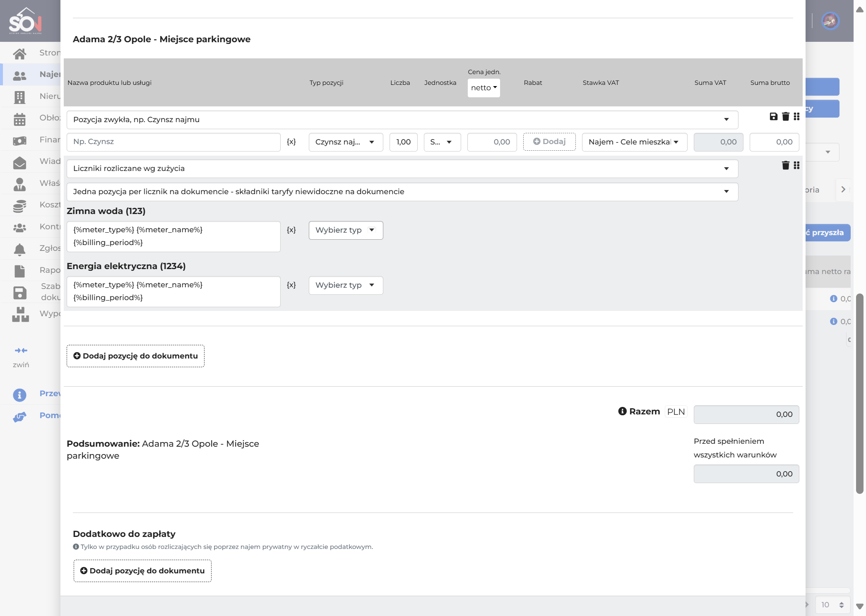Open the money banknote icon in sidebar
866x616 pixels.
pos(19,141)
